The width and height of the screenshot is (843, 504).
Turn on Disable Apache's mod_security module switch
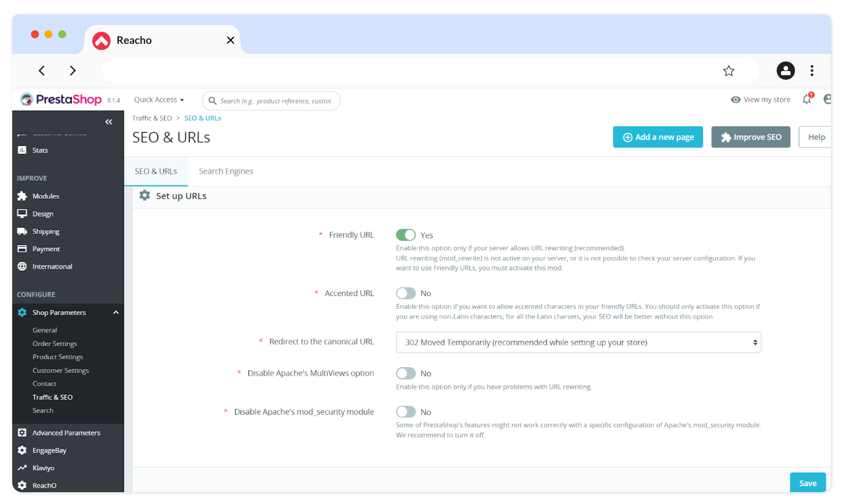coord(405,412)
